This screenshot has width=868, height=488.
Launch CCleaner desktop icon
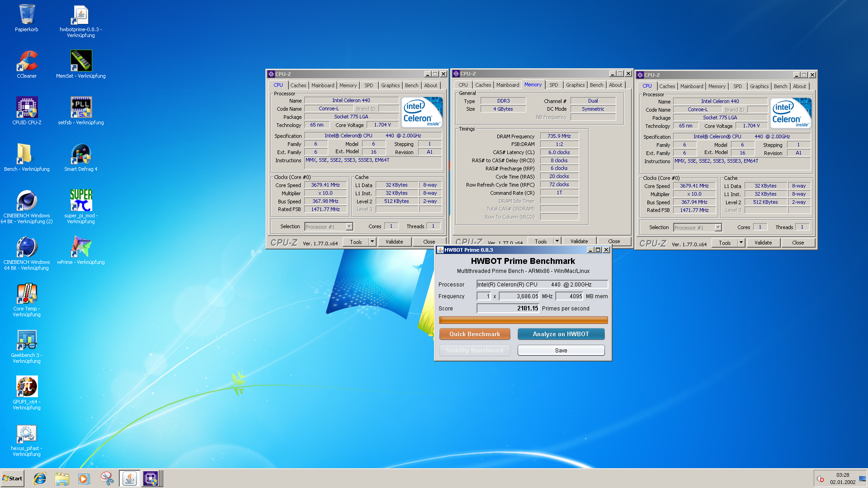[x=27, y=65]
